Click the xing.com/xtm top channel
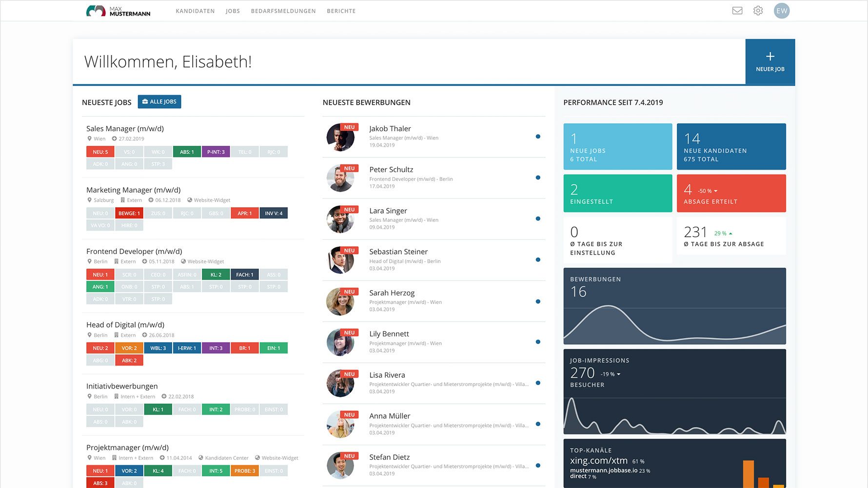The height and width of the screenshot is (488, 868). tap(599, 460)
